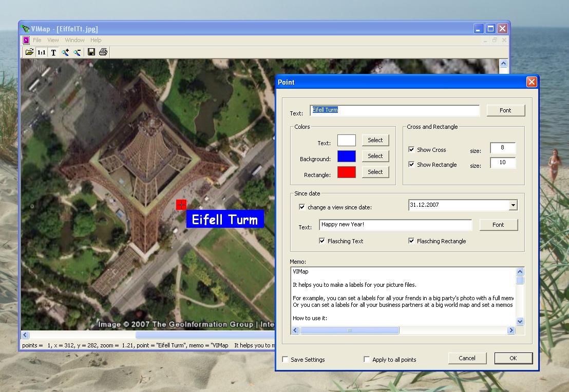This screenshot has width=569, height=392.
Task: Print the image using the printer icon
Action: click(103, 52)
